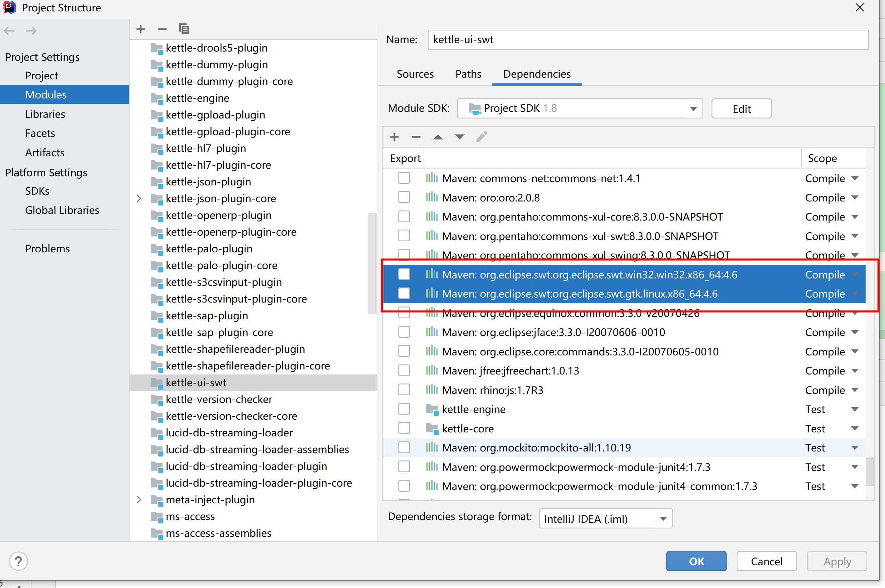Click the module Name input field
This screenshot has width=885, height=588.
pos(648,40)
